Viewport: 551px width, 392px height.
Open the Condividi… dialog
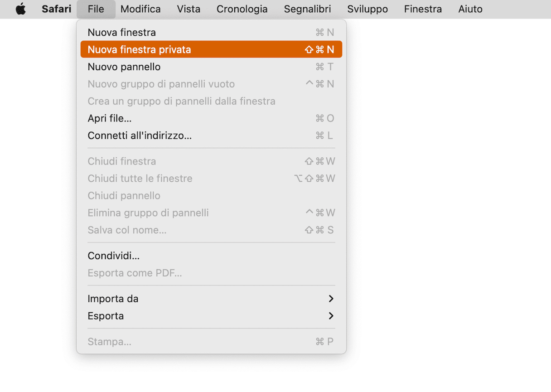[x=211, y=256]
